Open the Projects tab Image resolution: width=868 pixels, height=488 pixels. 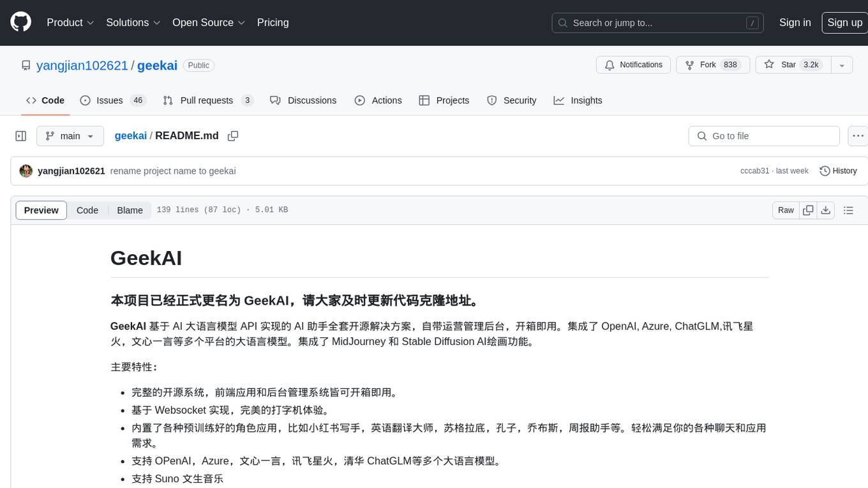pyautogui.click(x=444, y=100)
